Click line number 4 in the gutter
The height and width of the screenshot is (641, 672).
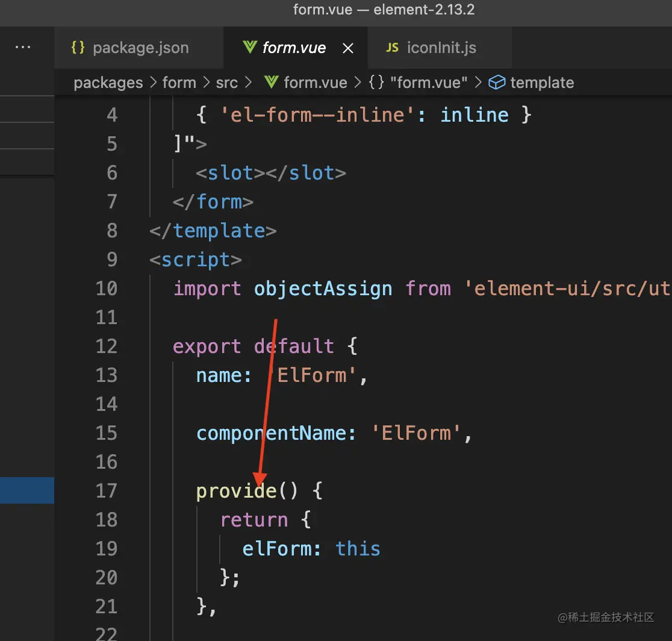[112, 115]
